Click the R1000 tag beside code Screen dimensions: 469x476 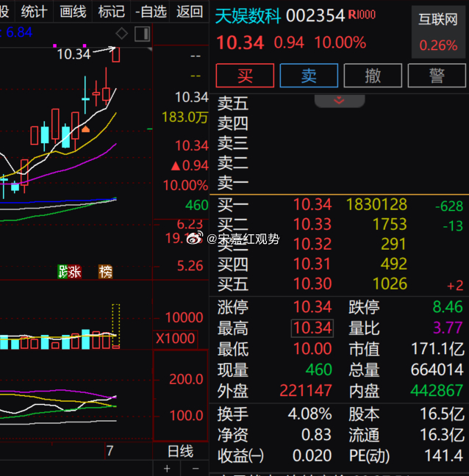point(362,15)
